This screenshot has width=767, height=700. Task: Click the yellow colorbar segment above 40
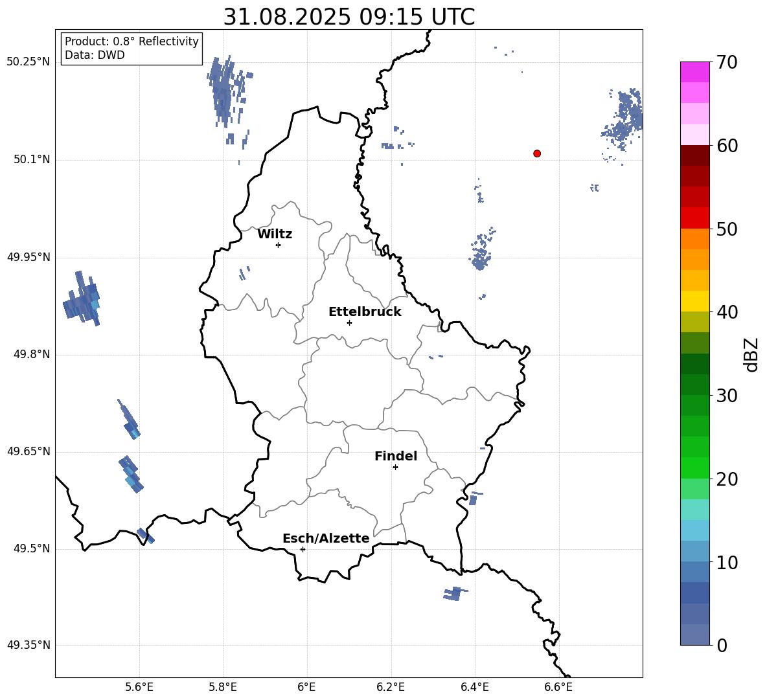694,301
